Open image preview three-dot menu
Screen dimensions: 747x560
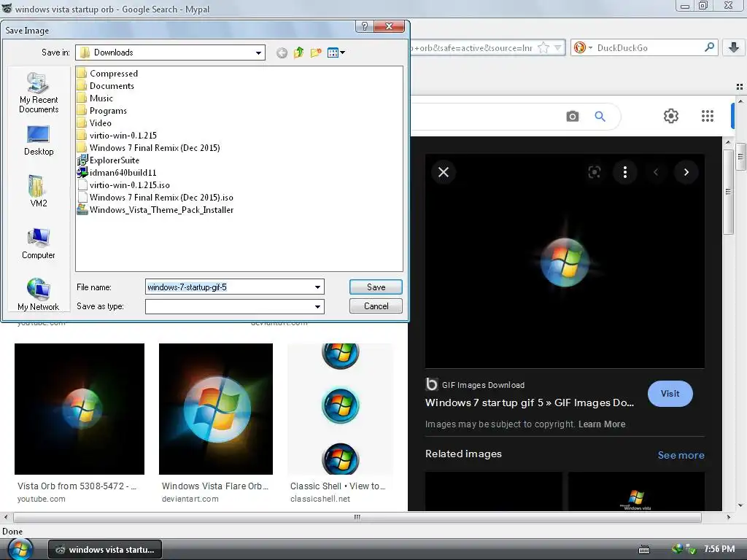[625, 172]
